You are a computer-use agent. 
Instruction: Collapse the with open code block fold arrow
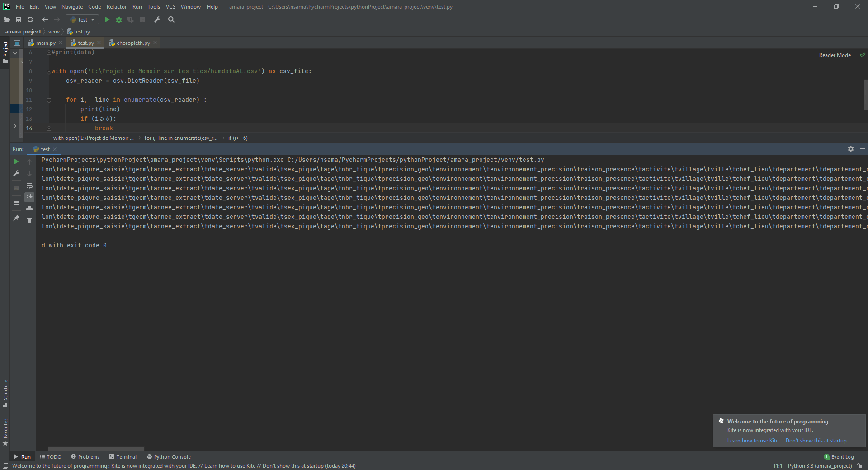[49, 71]
